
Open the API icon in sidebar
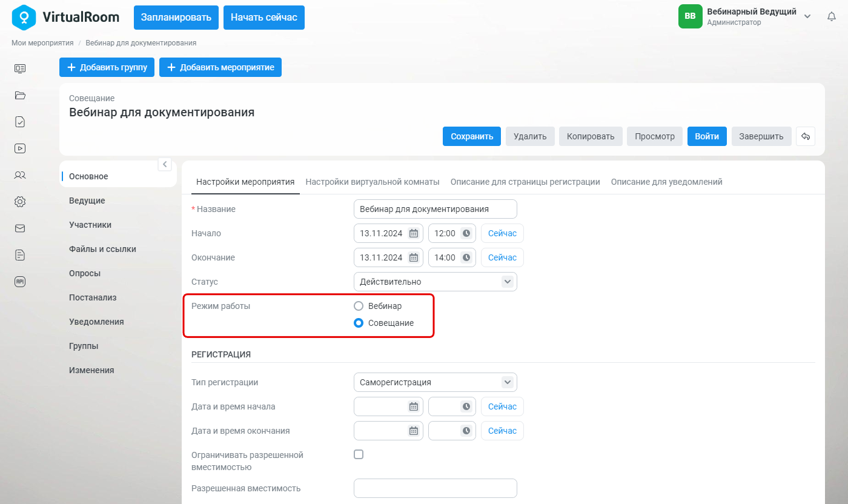tap(20, 282)
